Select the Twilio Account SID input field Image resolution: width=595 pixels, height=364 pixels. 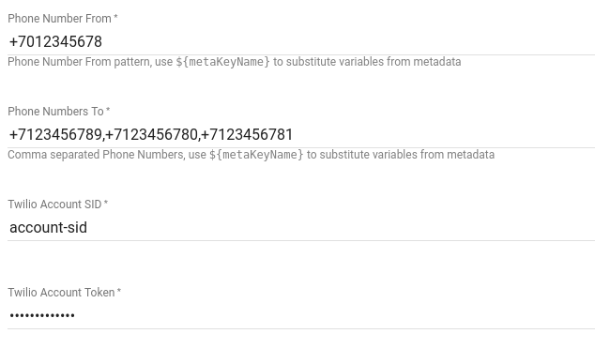pos(301,227)
